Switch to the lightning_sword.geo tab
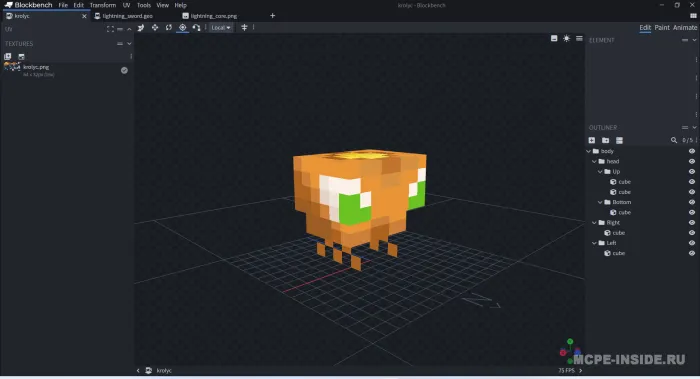700x379 pixels. [x=128, y=16]
